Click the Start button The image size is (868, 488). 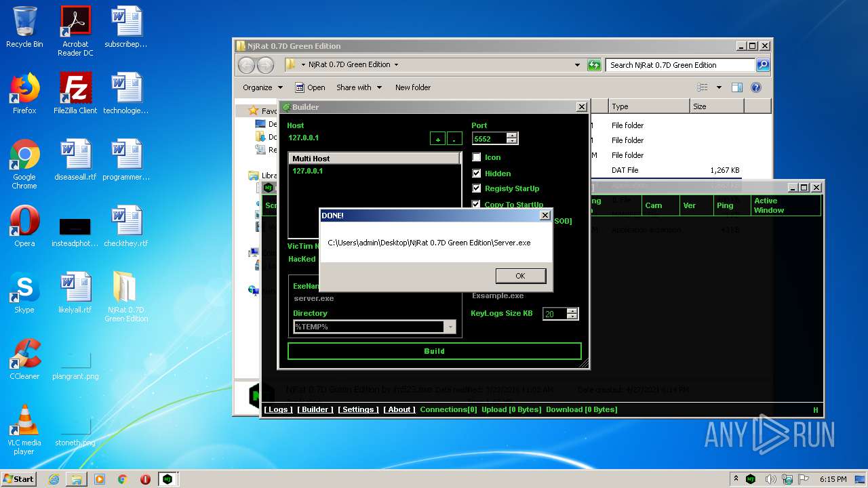pyautogui.click(x=18, y=479)
